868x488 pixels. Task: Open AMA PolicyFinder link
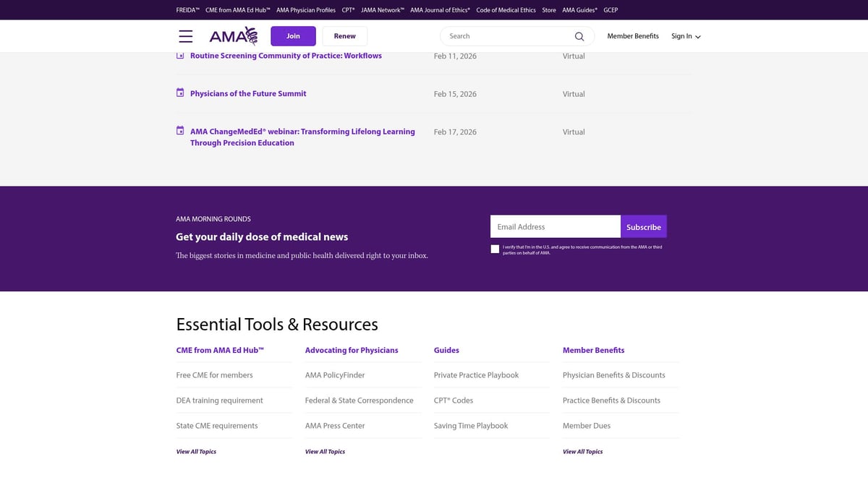point(336,374)
